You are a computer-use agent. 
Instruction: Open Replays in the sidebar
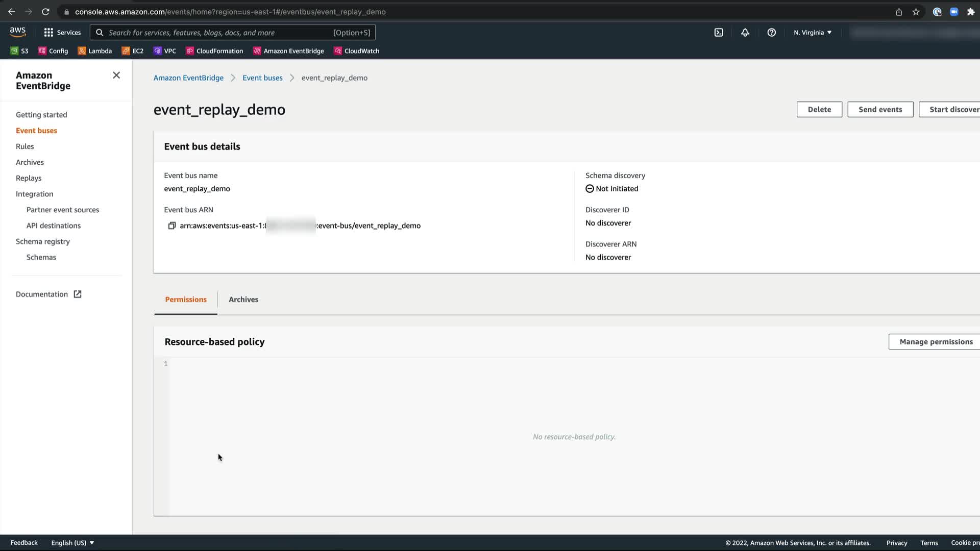pyautogui.click(x=29, y=178)
